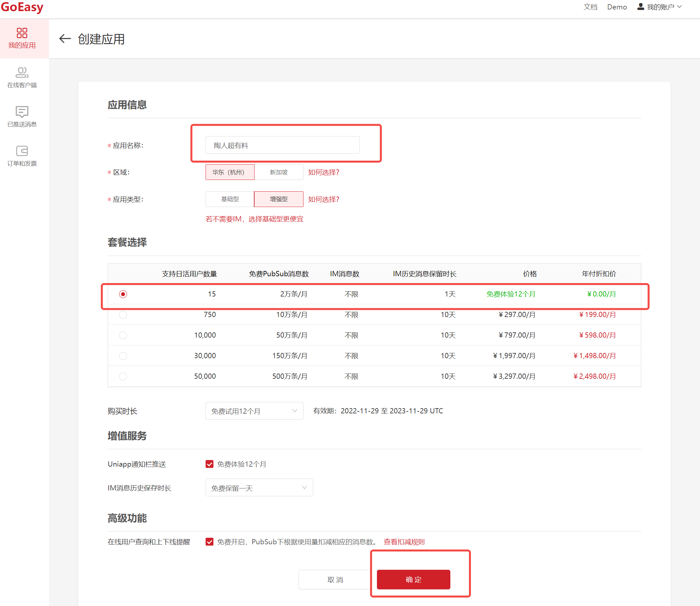Go to the 已推送消息 label in sidebar
This screenshot has height=606, width=700.
(22, 124)
